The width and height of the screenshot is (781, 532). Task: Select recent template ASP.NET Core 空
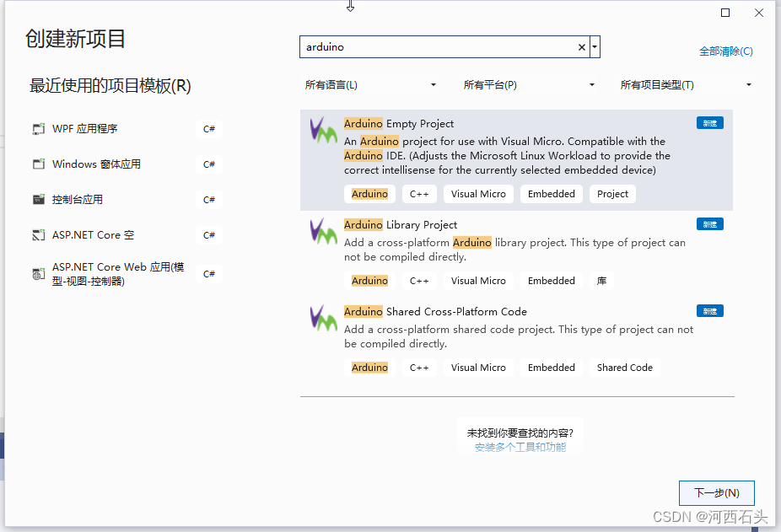pos(126,234)
